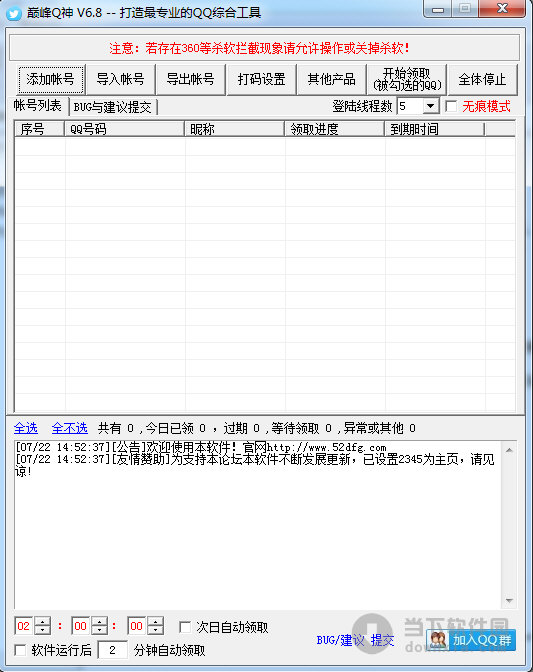Open the BUG/建议 提交 link

point(355,640)
